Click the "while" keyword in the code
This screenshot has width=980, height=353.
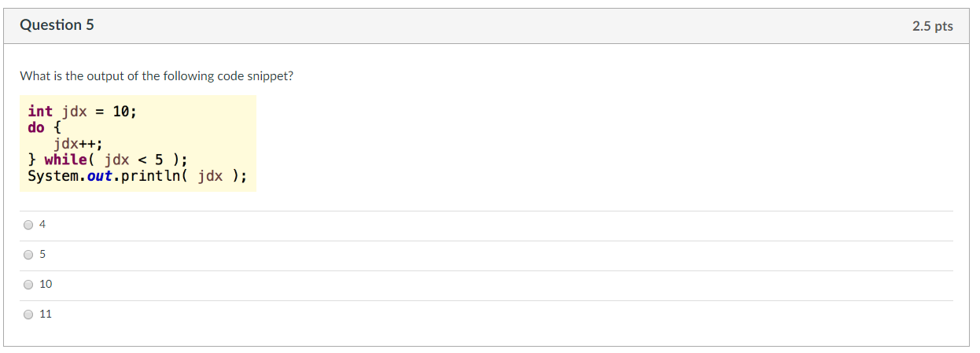(x=66, y=160)
